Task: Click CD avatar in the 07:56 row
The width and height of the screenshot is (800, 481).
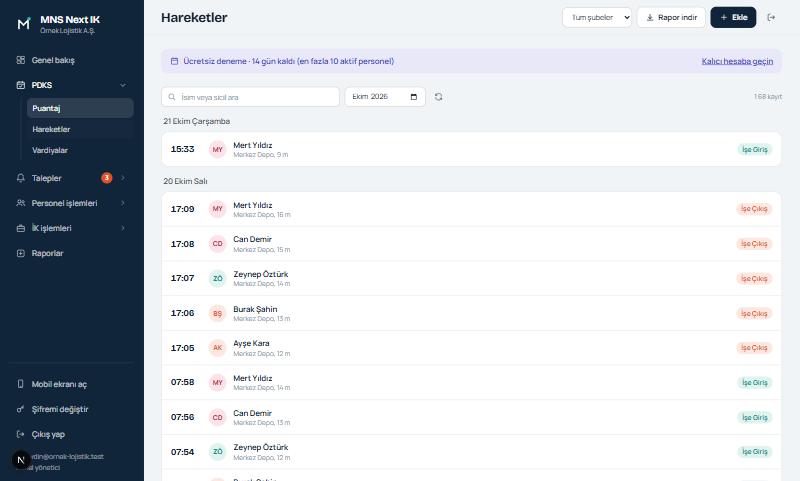Action: (x=217, y=417)
